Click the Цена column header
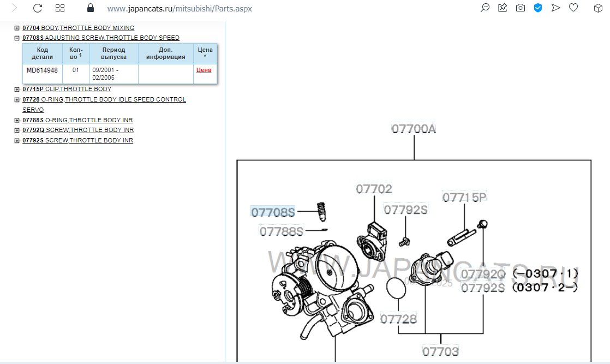This screenshot has height=364, width=610. click(x=205, y=53)
